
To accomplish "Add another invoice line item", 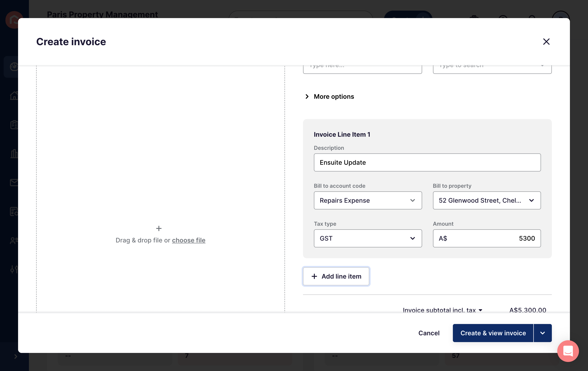I will (336, 276).
